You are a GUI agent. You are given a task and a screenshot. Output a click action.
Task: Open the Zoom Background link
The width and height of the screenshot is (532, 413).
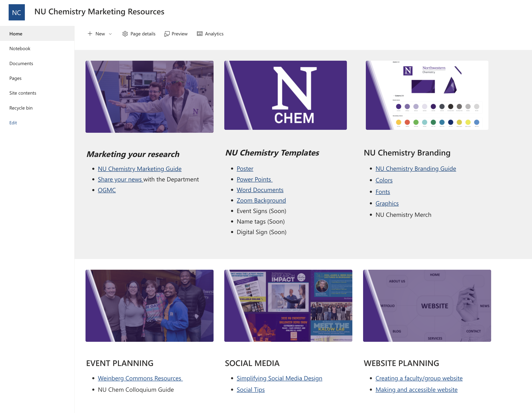click(x=261, y=200)
